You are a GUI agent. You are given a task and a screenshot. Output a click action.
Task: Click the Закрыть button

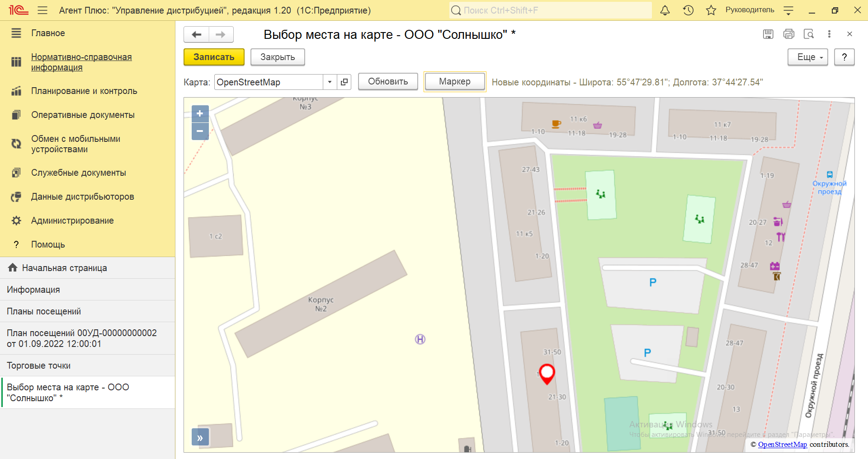(x=278, y=57)
